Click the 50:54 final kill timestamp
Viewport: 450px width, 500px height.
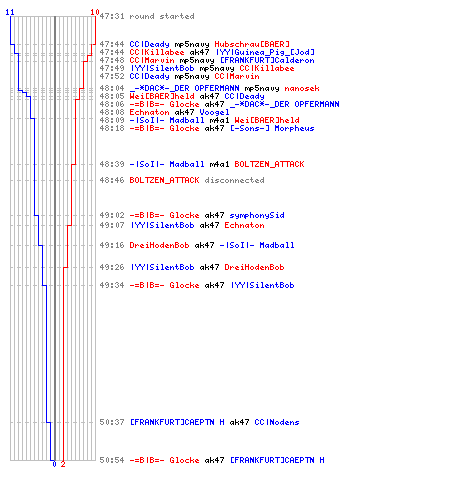(x=112, y=460)
